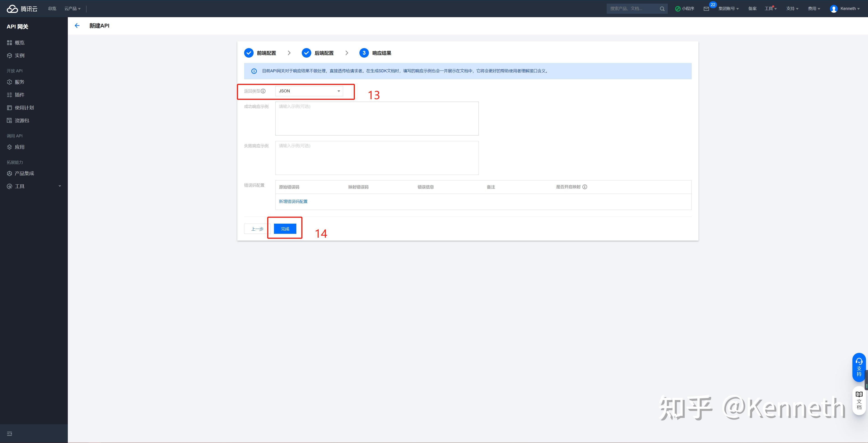Go to 服务 in sidebar
868x443 pixels.
pos(19,82)
